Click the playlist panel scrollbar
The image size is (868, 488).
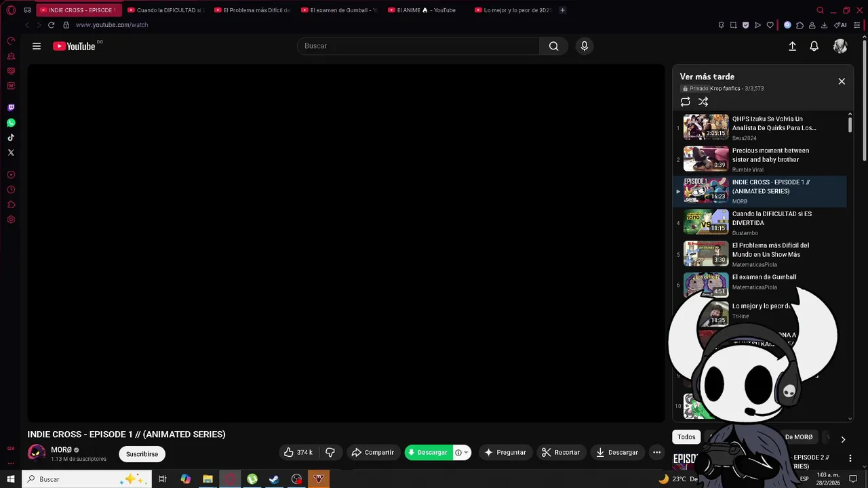click(x=850, y=125)
